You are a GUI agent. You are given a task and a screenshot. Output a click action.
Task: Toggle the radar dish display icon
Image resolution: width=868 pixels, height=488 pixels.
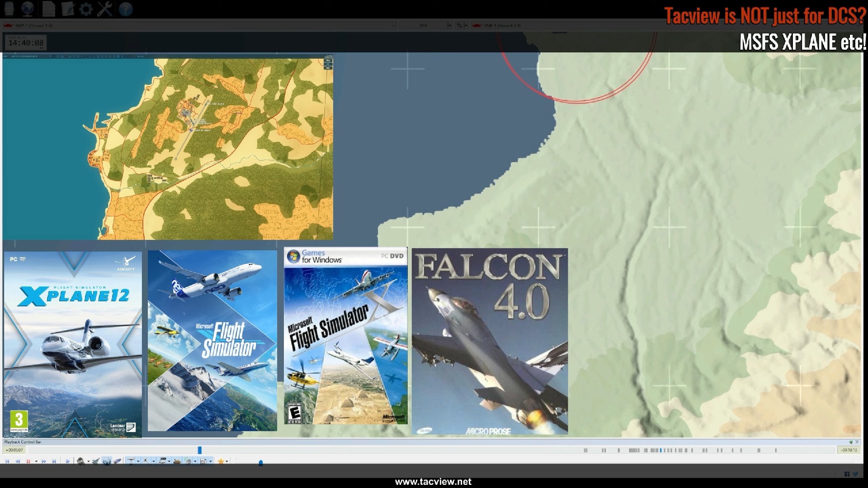coord(188,461)
